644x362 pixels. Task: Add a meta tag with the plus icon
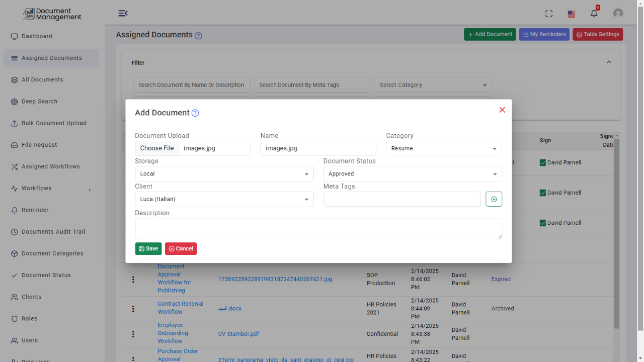click(494, 199)
